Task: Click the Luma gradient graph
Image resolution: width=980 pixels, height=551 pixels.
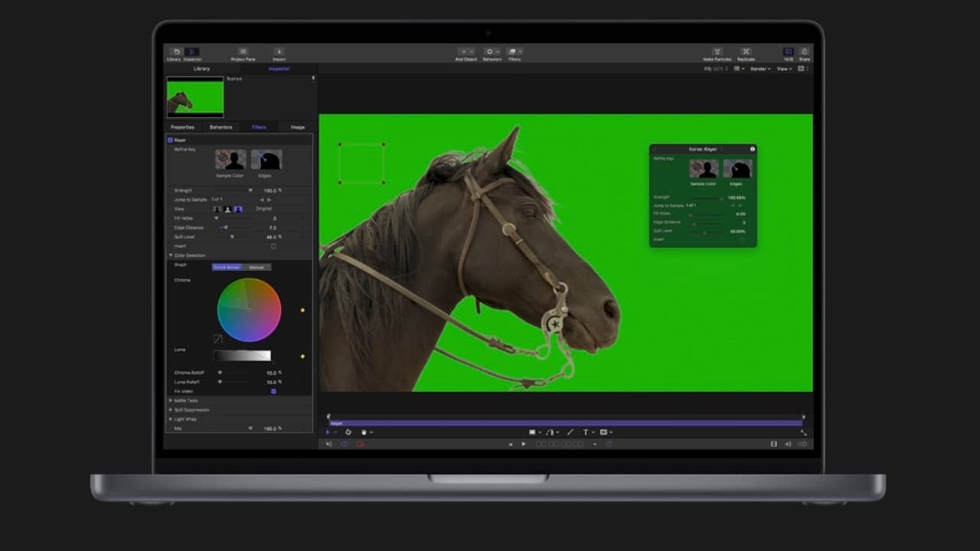Action: [242, 356]
